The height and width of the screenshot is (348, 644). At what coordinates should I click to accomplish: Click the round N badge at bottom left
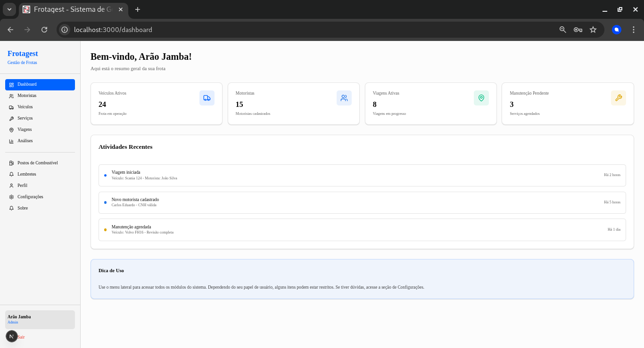coord(11,336)
